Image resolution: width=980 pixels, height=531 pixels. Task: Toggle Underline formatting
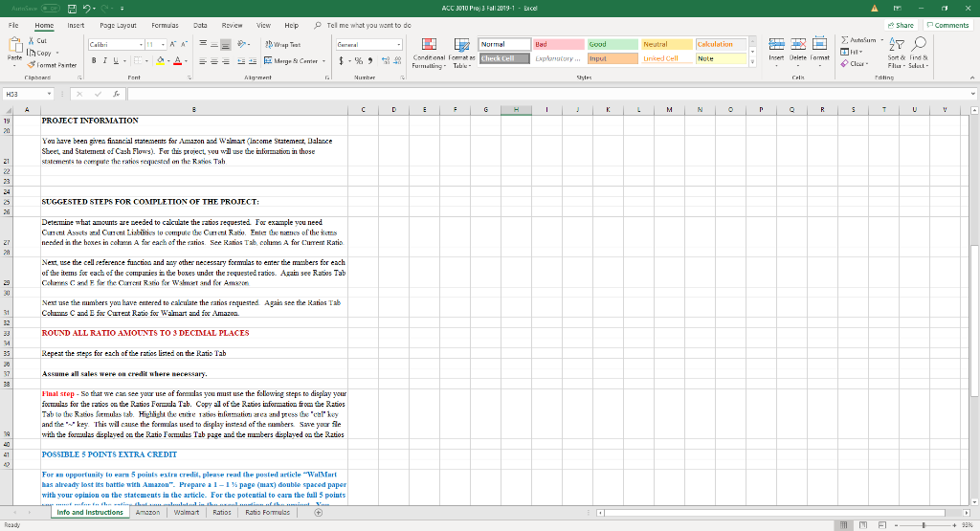tap(116, 60)
